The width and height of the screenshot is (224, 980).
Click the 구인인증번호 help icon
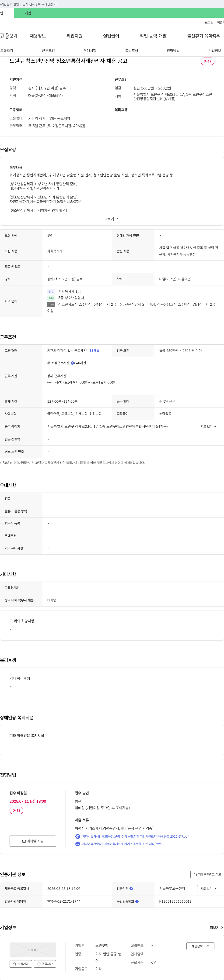click(x=137, y=901)
